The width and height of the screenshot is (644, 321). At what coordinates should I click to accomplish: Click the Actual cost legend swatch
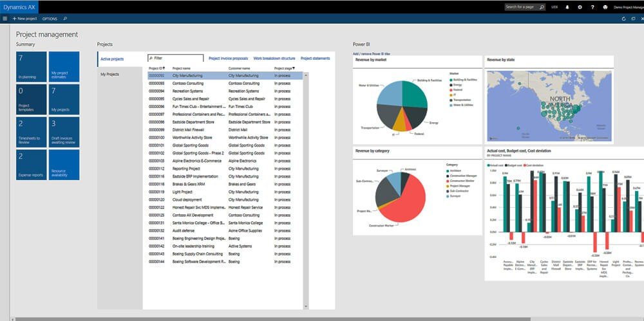point(488,165)
